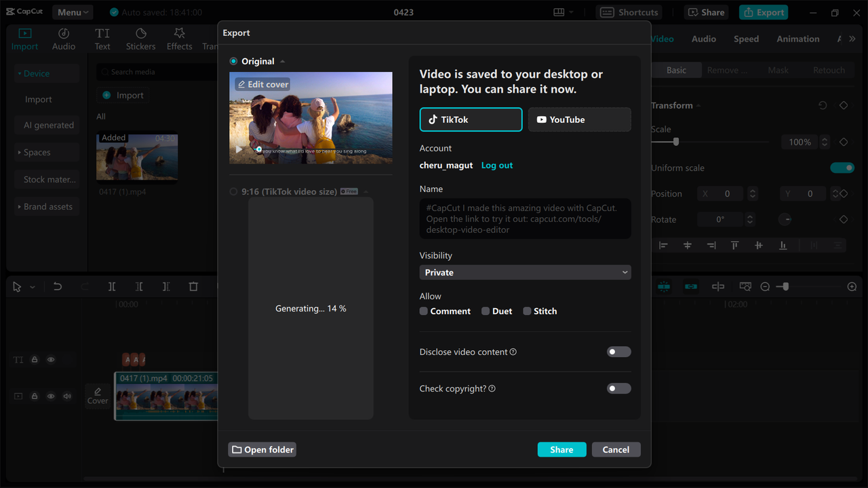Image resolution: width=868 pixels, height=488 pixels.
Task: Click the delete trash icon in timeline toolbar
Action: pos(193,287)
